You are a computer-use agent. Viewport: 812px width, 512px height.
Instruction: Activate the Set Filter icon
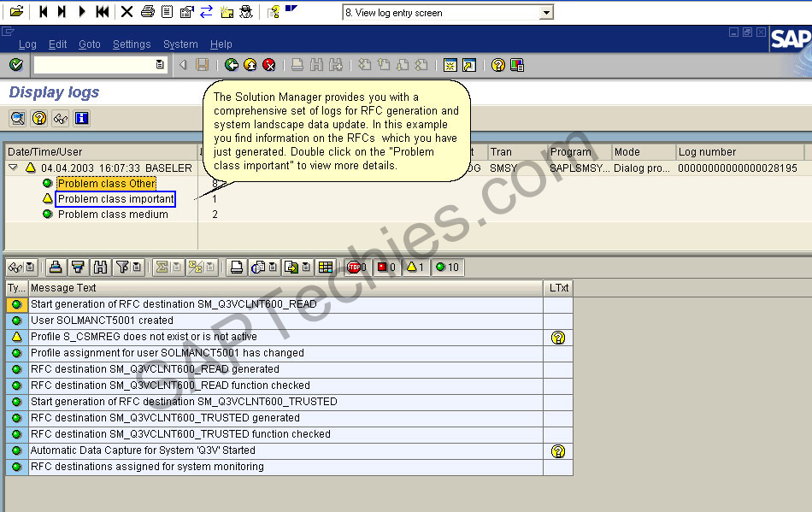click(121, 267)
